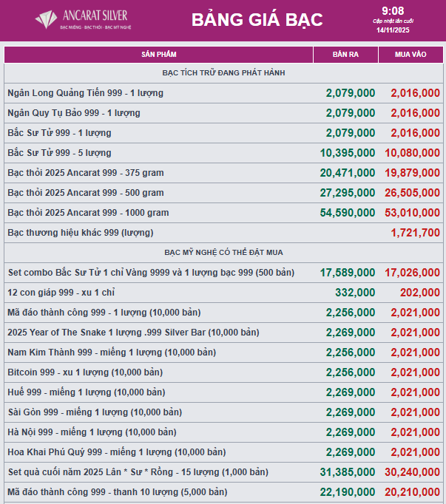446x504 pixels.
Task: Open Bạc thỏi 2025 Ancarat 375 gram row
Action: click(85, 173)
